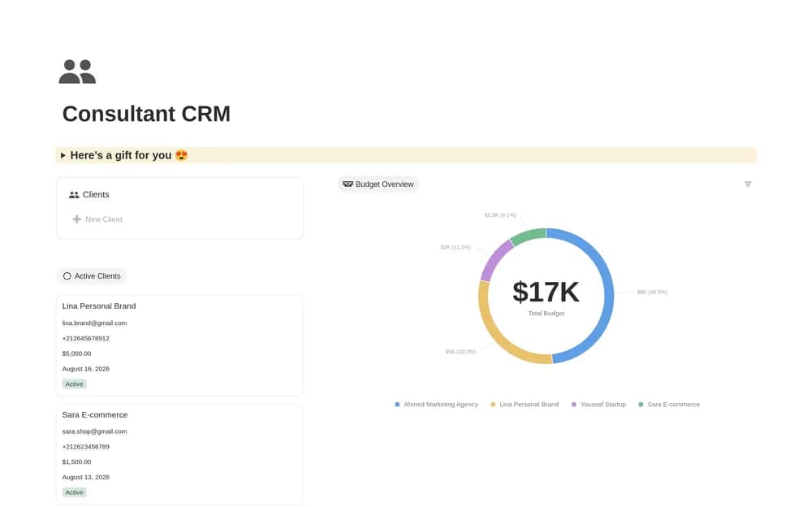The image size is (812, 507).
Task: Click the Lina Personal Brand yellow legend swatch
Action: coord(493,405)
